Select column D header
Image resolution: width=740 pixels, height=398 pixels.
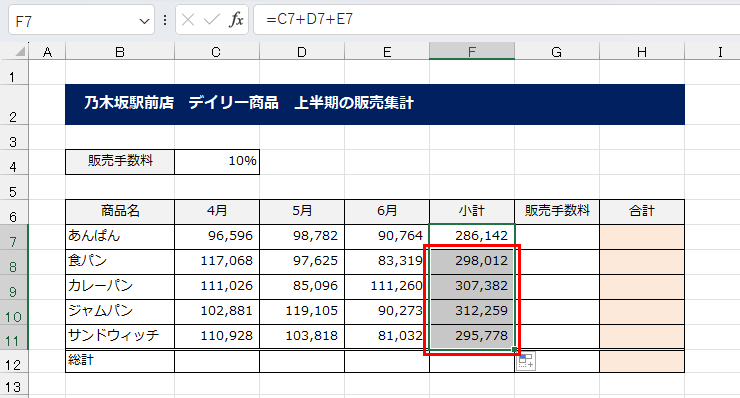click(302, 51)
